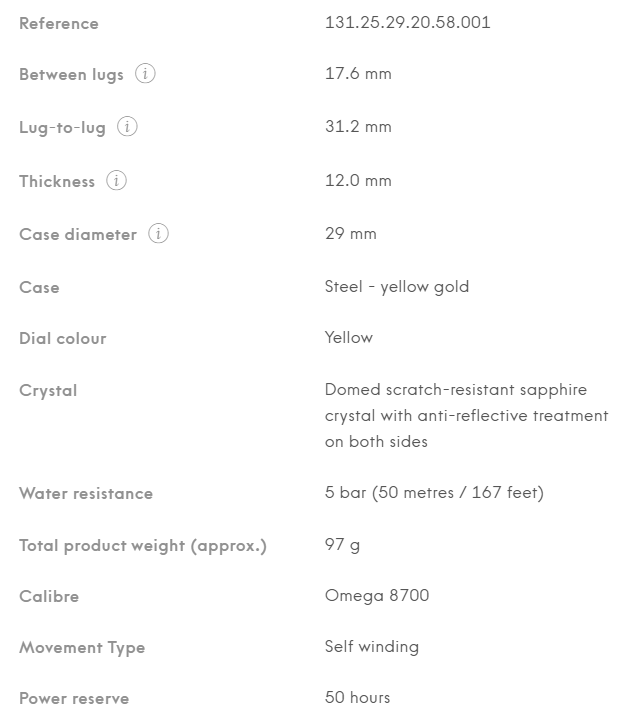The height and width of the screenshot is (726, 624).
Task: Select the reference number 131.25.29.20.58.001
Action: click(407, 22)
